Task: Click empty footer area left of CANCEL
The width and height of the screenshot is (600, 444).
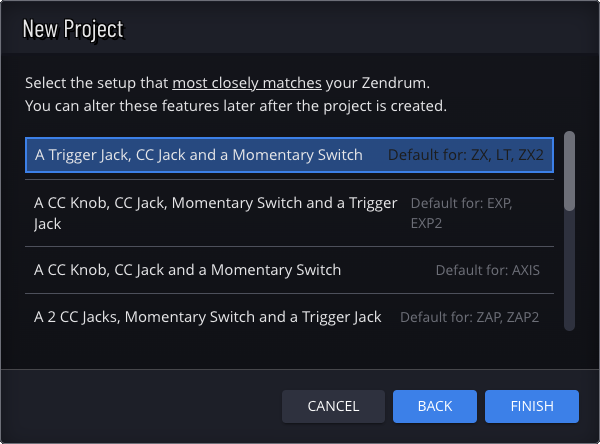Action: point(140,406)
